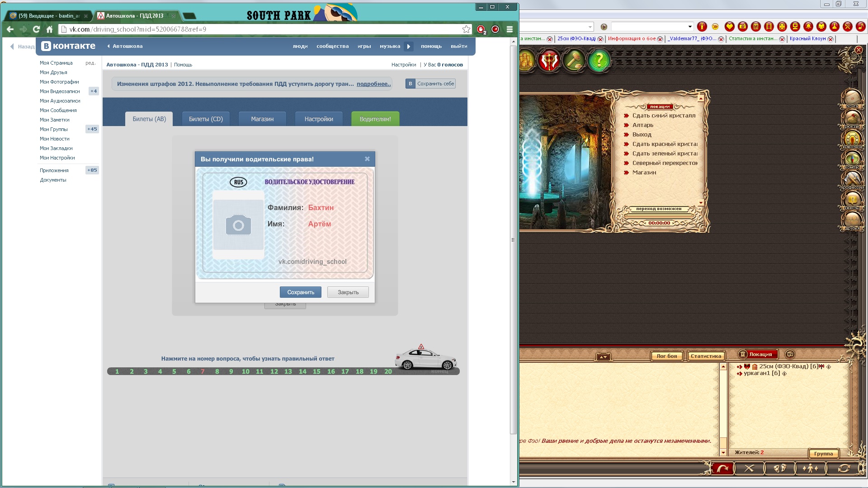The width and height of the screenshot is (868, 488).
Task: Open the green Водителям! tab
Action: (375, 119)
